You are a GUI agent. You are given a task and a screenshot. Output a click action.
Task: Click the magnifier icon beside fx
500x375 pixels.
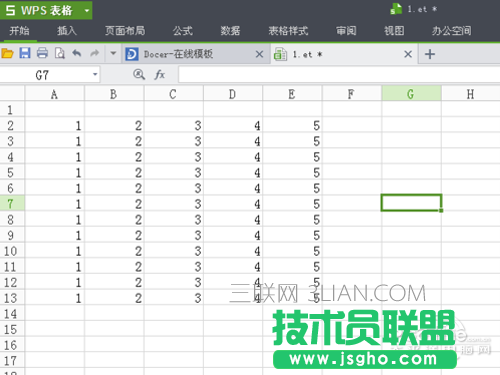[139, 74]
